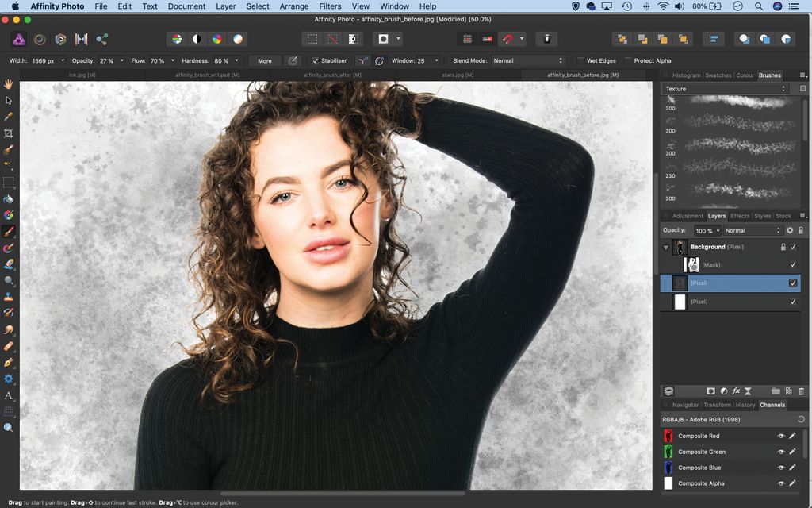This screenshot has height=508, width=812.
Task: Click the Composite Red channel swatch
Action: click(668, 436)
